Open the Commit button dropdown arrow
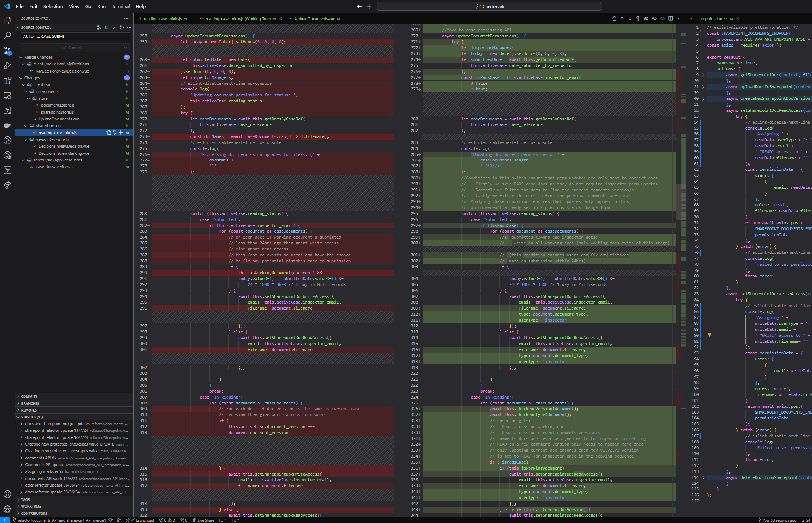The height and width of the screenshot is (523, 812). coord(126,48)
